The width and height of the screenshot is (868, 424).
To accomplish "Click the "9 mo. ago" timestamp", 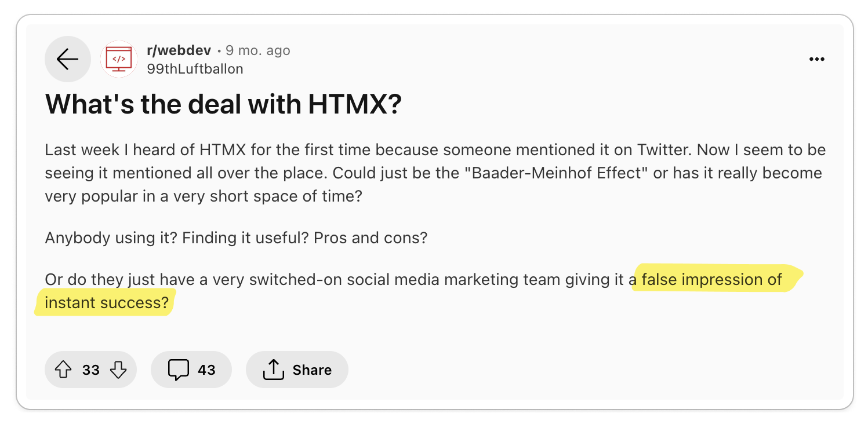I will [x=258, y=50].
